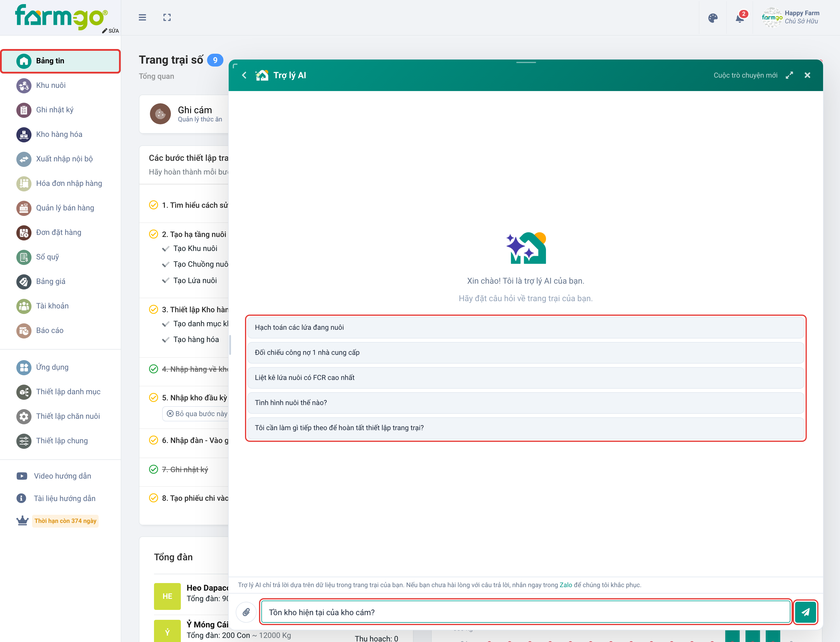This screenshot has width=840, height=642.
Task: Toggle step 5 Nhập kho đầu kỳ checkmark
Action: 153,398
